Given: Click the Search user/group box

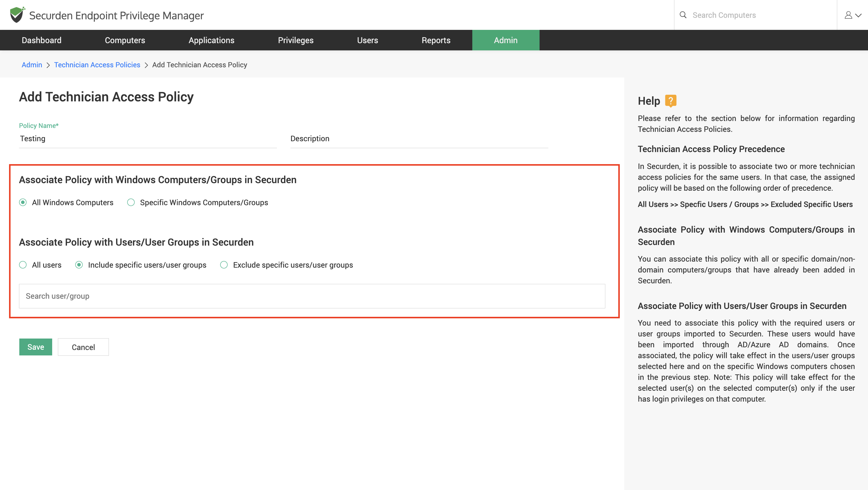Looking at the screenshot, I should coord(312,296).
